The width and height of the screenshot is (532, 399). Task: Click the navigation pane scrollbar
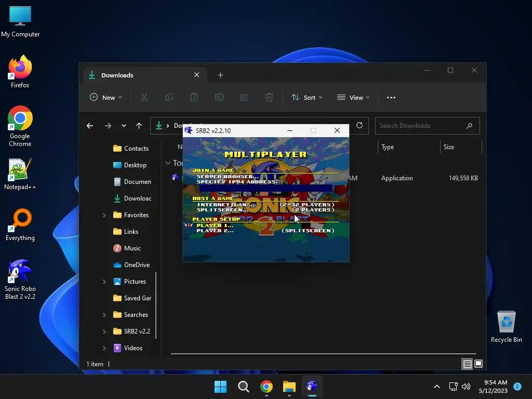156,305
